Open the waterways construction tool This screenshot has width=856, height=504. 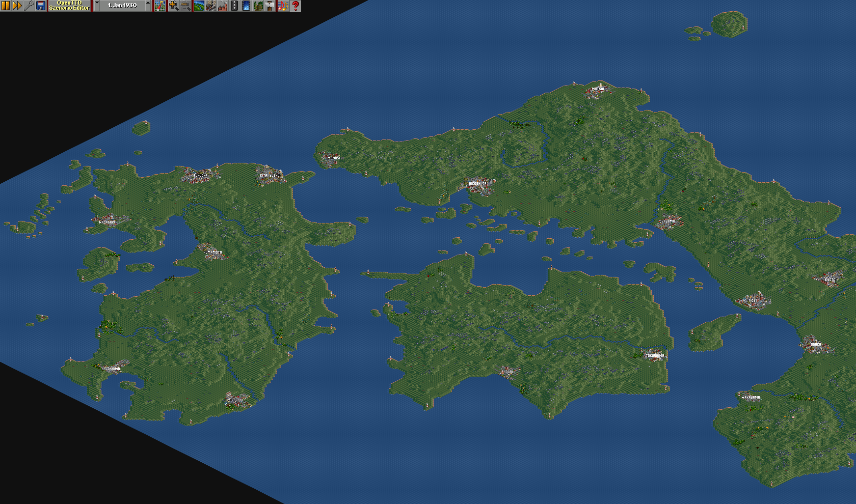[246, 6]
